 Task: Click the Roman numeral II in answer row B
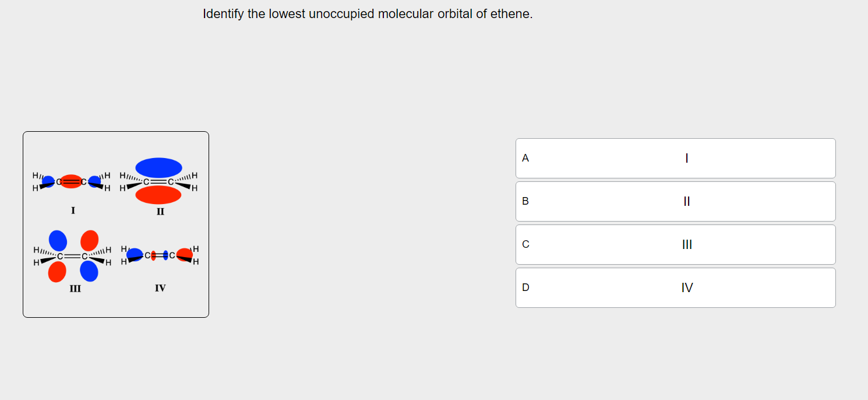click(686, 201)
